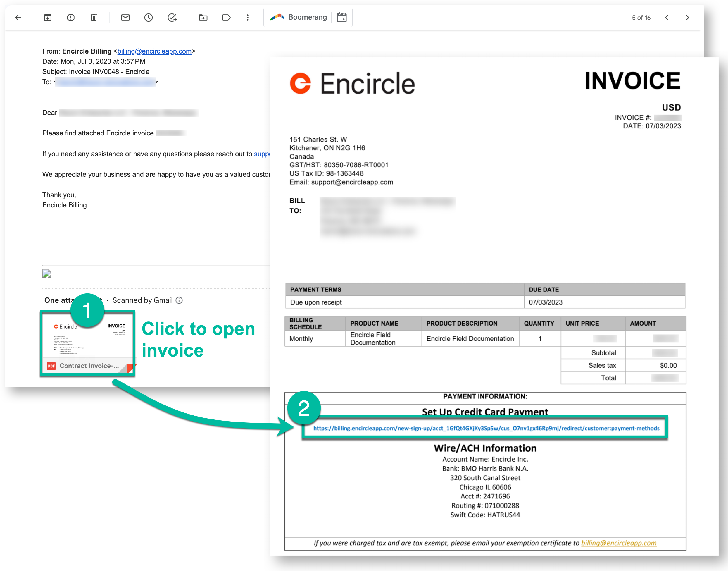728x571 pixels.
Task: Snooze this email with clock icon
Action: pos(148,17)
